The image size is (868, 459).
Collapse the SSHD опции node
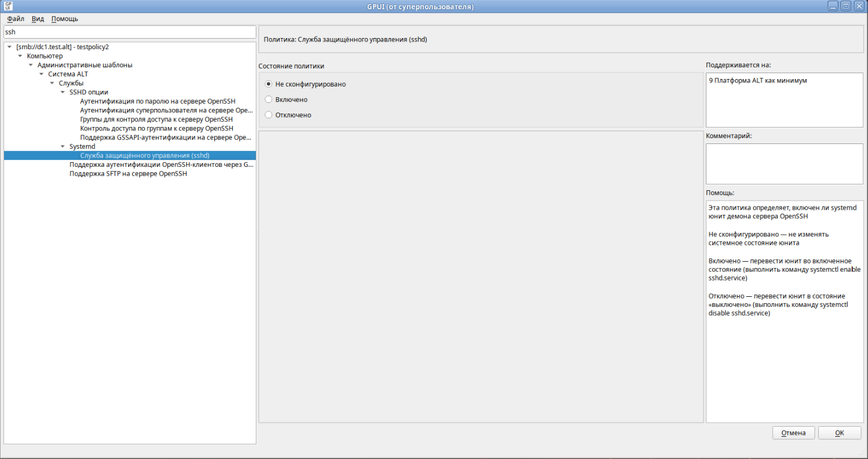click(63, 92)
